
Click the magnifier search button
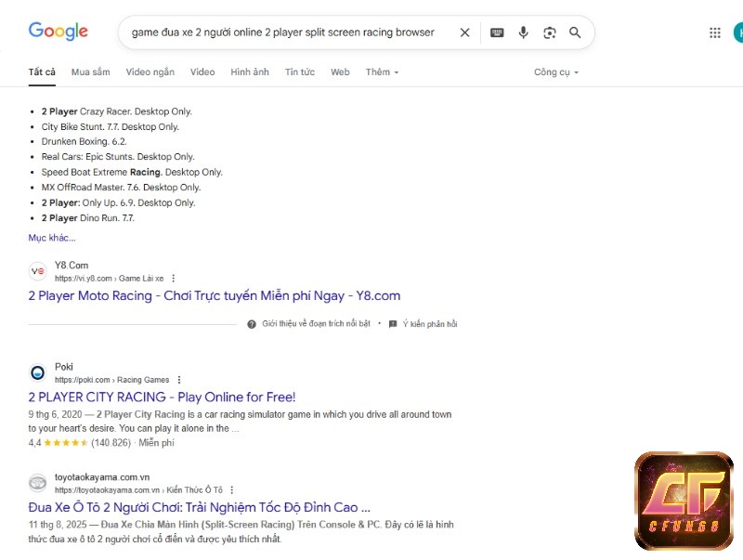pos(575,33)
